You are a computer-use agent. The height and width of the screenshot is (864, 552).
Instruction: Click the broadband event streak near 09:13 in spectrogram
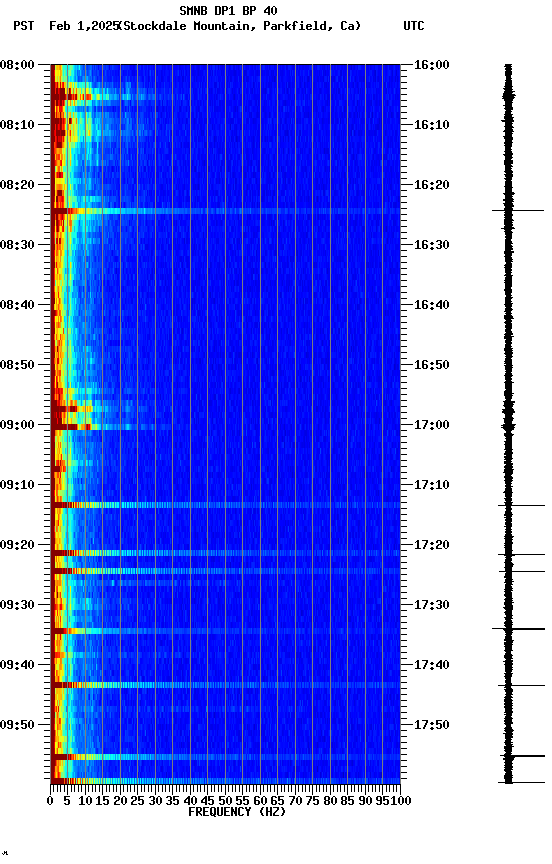click(225, 505)
